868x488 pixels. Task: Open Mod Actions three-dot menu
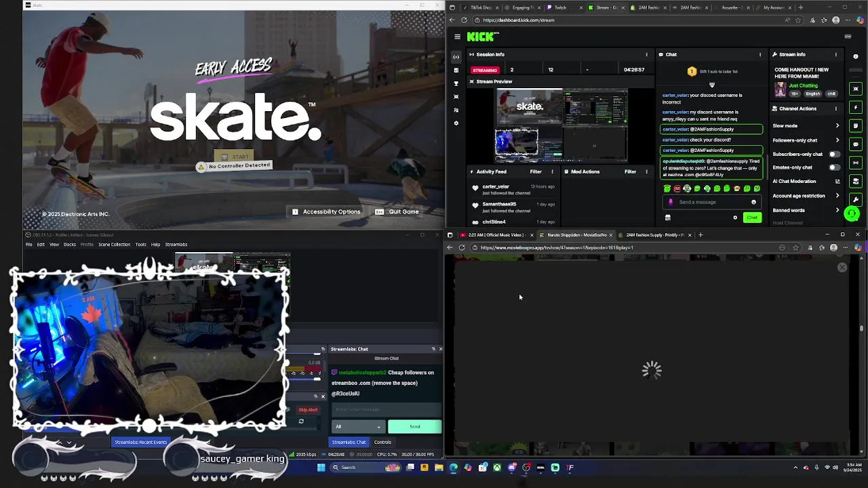click(x=646, y=171)
